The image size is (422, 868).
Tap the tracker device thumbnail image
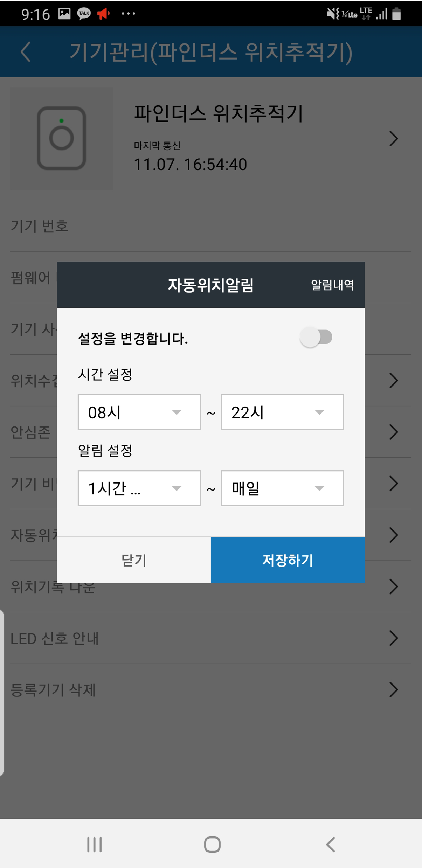click(62, 138)
